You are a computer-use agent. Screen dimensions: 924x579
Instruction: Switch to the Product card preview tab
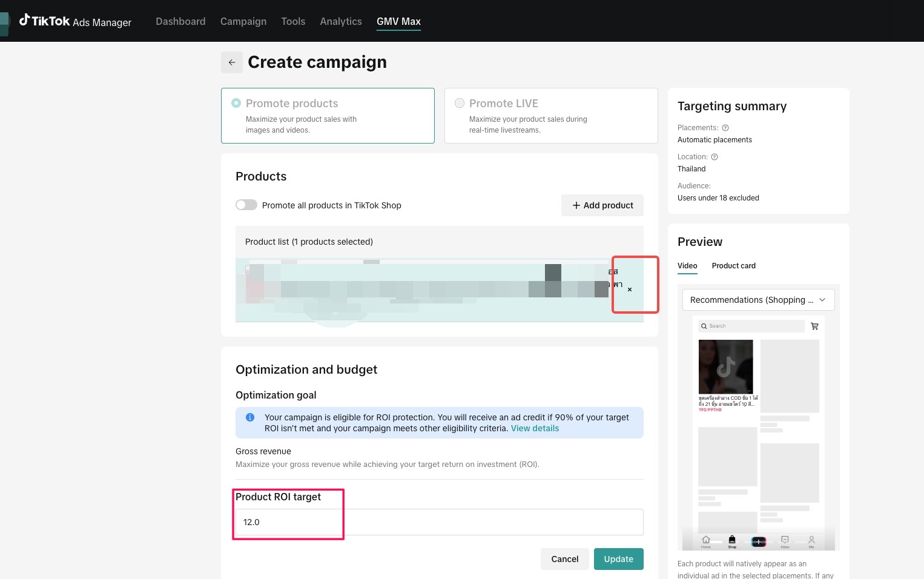pyautogui.click(x=733, y=266)
